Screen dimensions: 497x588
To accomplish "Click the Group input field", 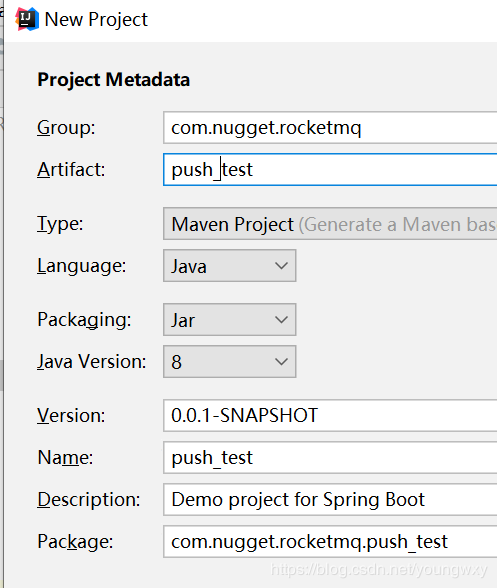I will click(330, 128).
